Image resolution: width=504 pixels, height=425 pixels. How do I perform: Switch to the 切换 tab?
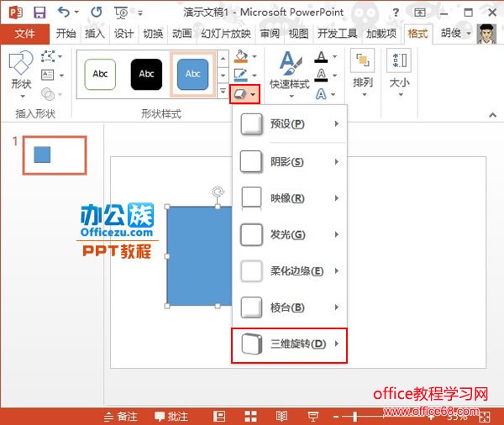pos(153,34)
